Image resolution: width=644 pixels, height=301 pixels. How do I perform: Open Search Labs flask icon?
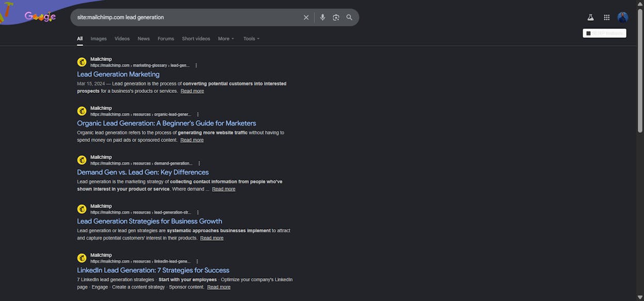coord(590,18)
